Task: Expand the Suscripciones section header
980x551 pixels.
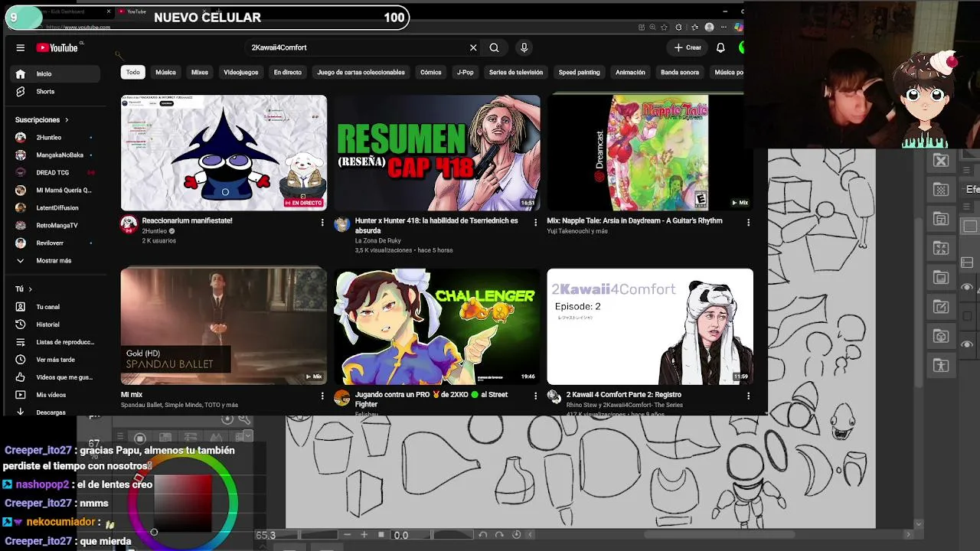Action: [42, 120]
